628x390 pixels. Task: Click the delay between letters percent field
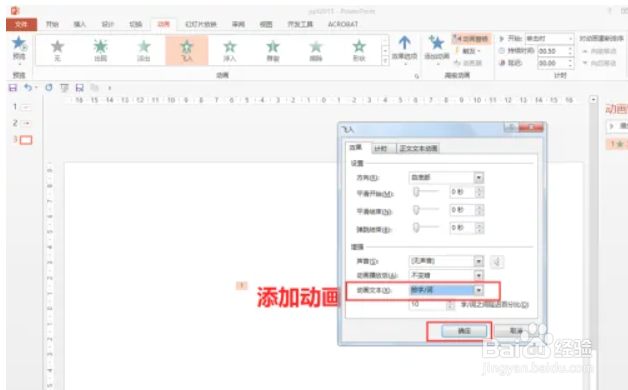click(427, 305)
